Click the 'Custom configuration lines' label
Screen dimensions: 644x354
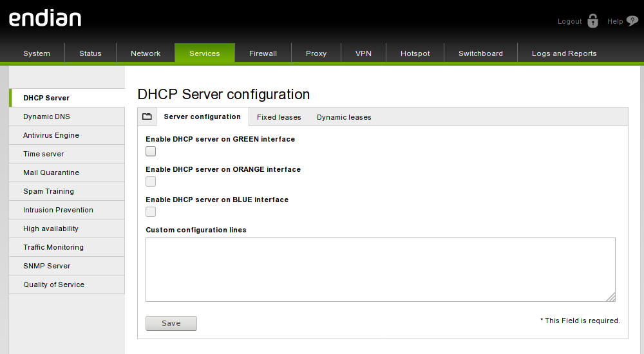(196, 230)
